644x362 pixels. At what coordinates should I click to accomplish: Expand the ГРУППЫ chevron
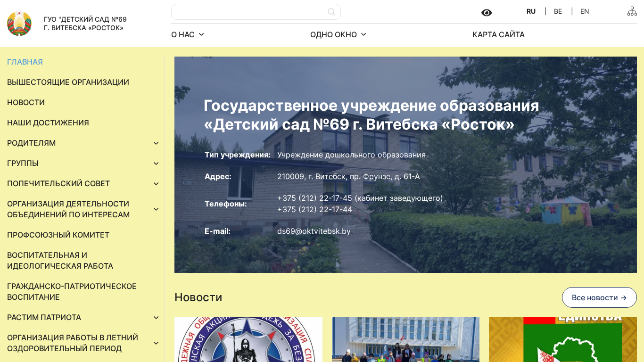156,164
